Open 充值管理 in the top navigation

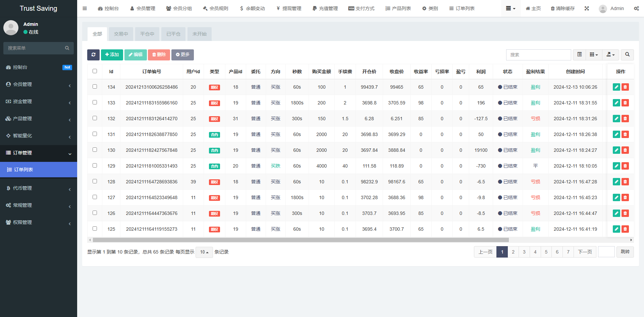click(325, 8)
